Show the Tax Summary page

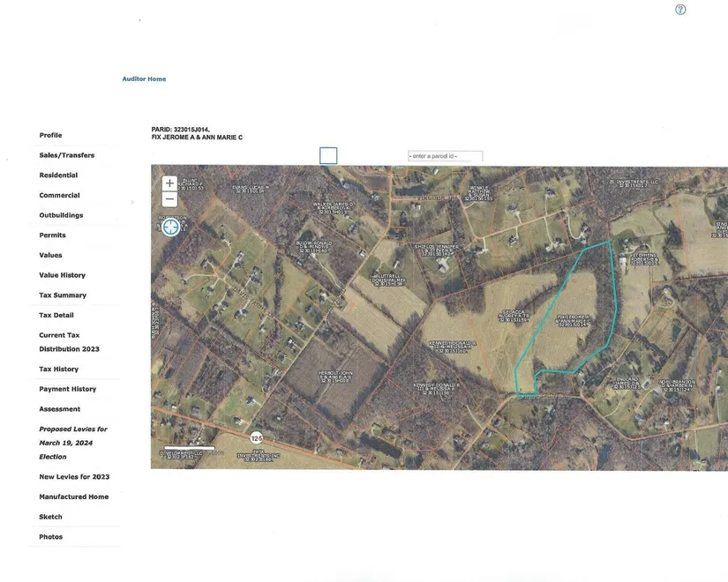pos(63,295)
